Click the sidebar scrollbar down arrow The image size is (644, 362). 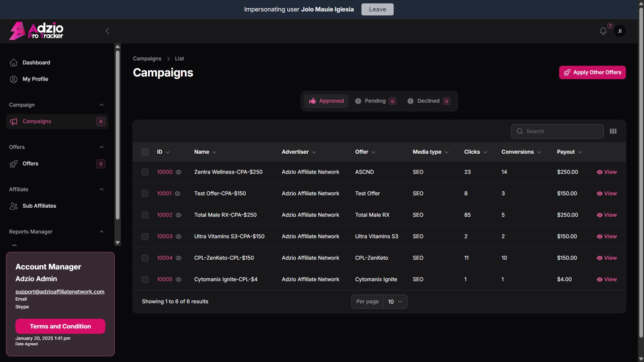click(117, 243)
